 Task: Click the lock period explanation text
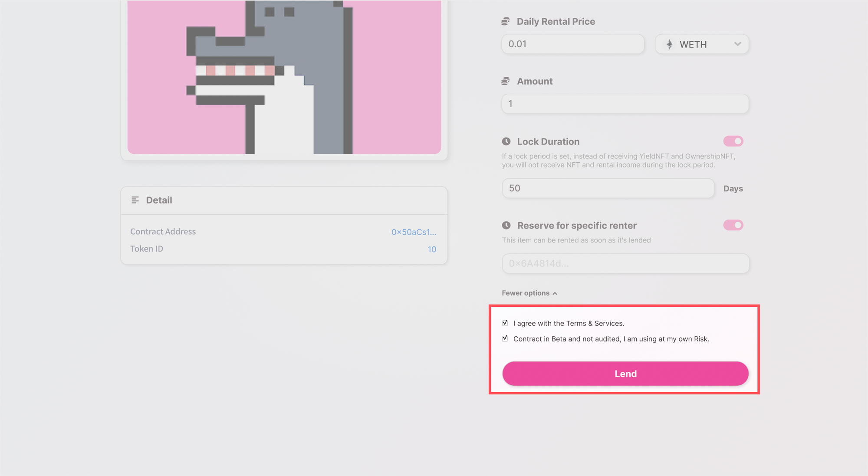(619, 161)
